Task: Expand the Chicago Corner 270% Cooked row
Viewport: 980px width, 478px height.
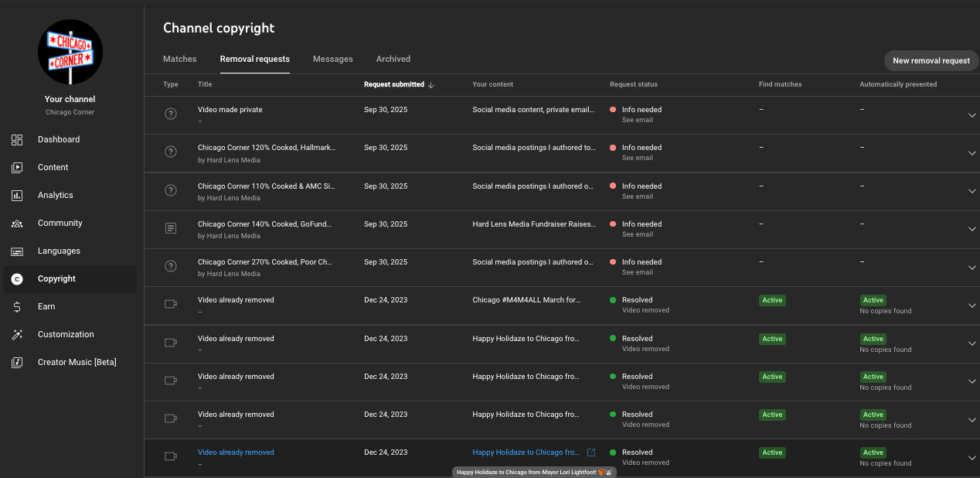Action: point(971,268)
